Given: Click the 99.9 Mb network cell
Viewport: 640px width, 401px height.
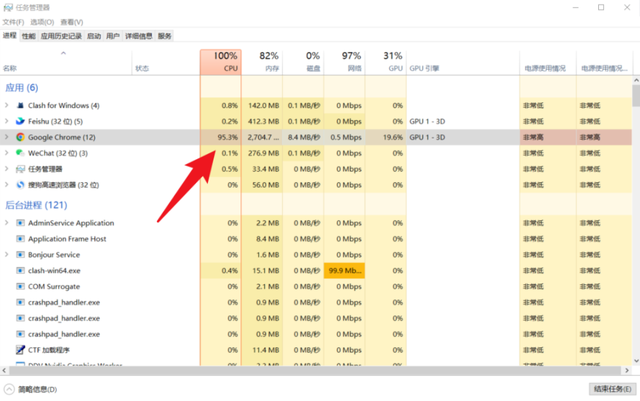Looking at the screenshot, I should (344, 271).
